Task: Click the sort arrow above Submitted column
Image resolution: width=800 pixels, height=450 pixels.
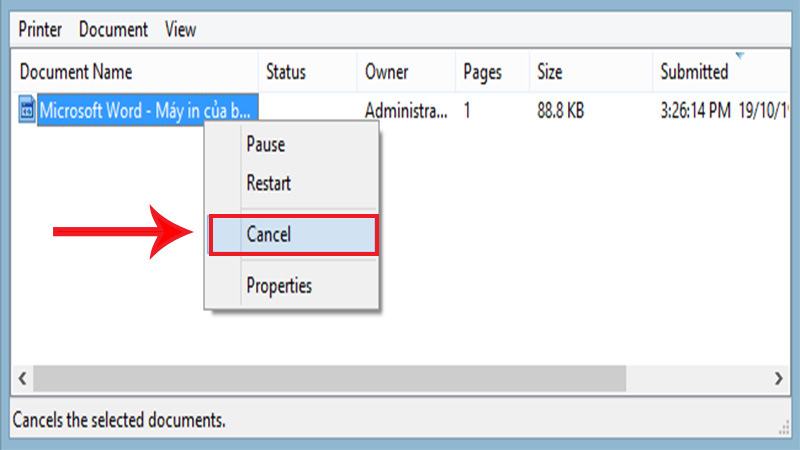Action: tap(740, 55)
